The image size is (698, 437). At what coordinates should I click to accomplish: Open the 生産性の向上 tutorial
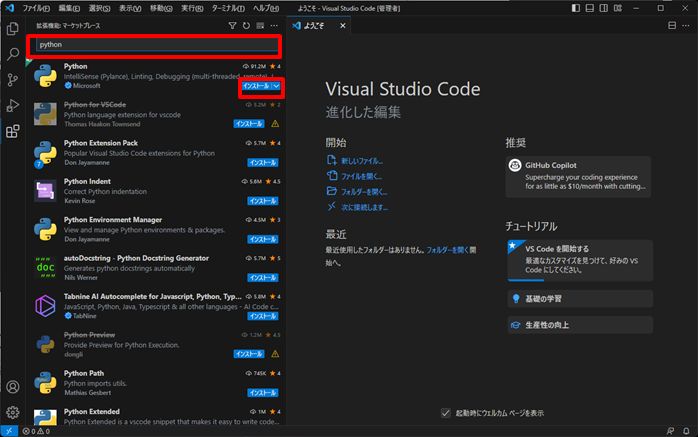coord(580,325)
